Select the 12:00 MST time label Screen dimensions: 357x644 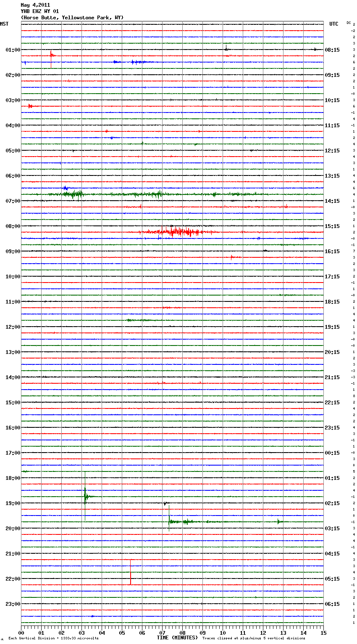pos(13,327)
